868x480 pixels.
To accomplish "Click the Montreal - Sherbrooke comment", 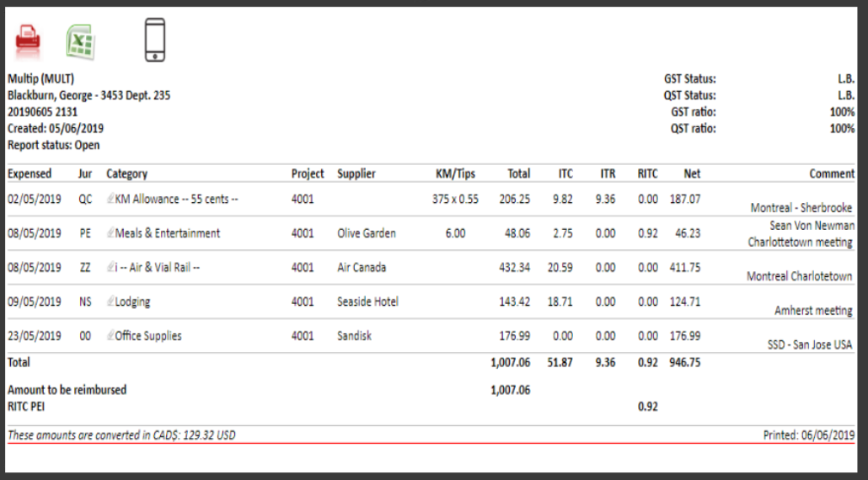I will tap(801, 208).
